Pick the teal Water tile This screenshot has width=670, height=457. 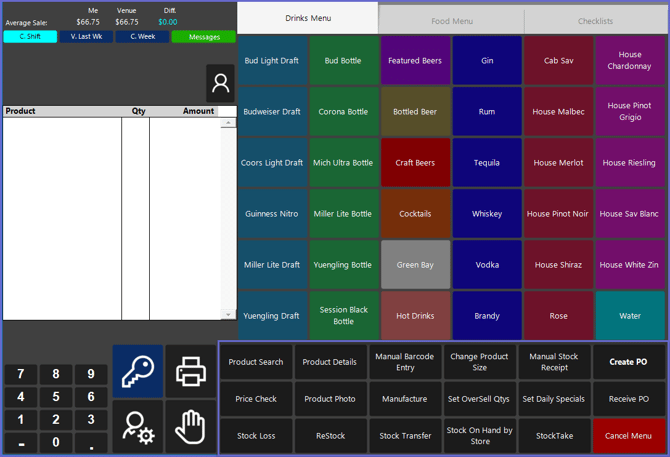tap(630, 316)
